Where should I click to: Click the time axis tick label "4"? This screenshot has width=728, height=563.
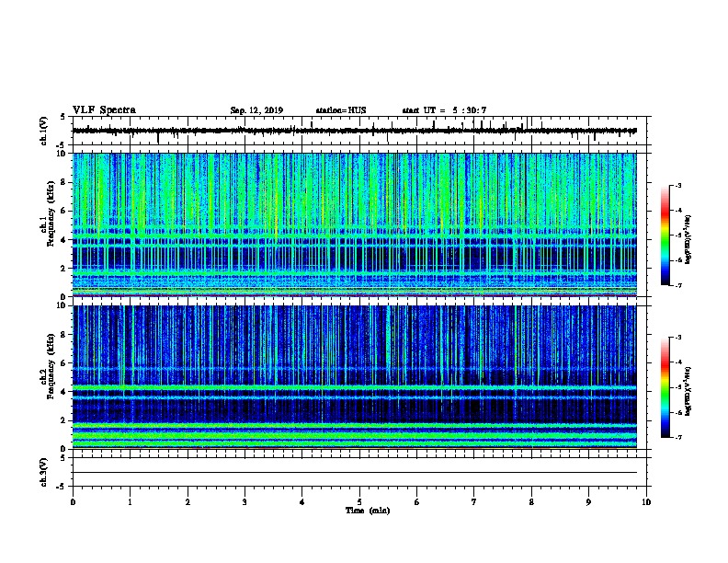pos(302,502)
